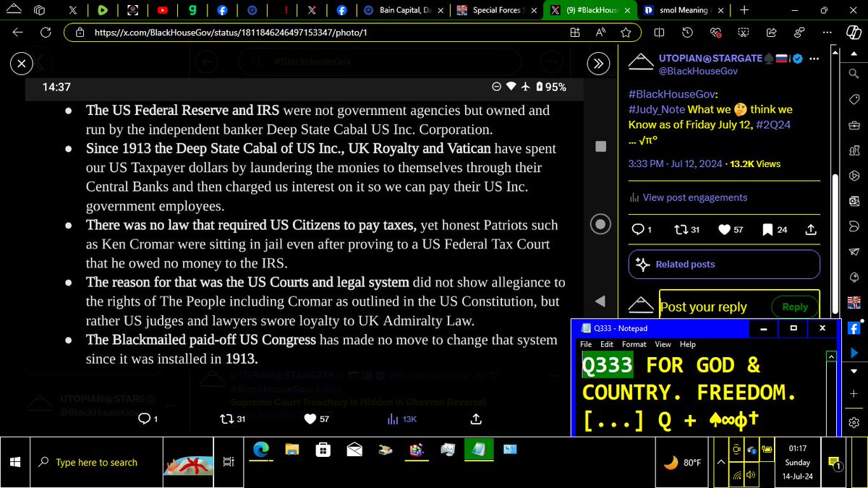Viewport: 868px width, 488px height.
Task: Click the reply icon below the photo
Action: 143,419
